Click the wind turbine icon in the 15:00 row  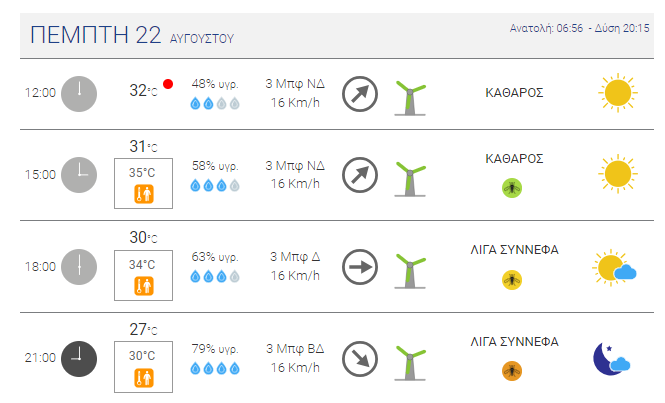click(x=410, y=179)
